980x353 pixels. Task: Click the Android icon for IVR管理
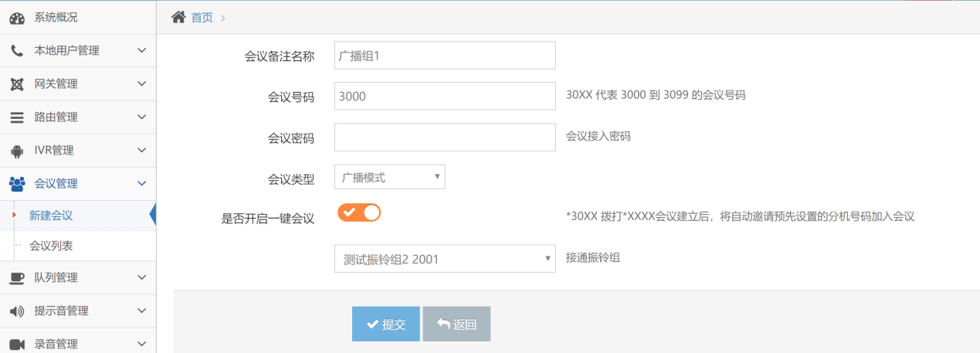[x=17, y=151]
